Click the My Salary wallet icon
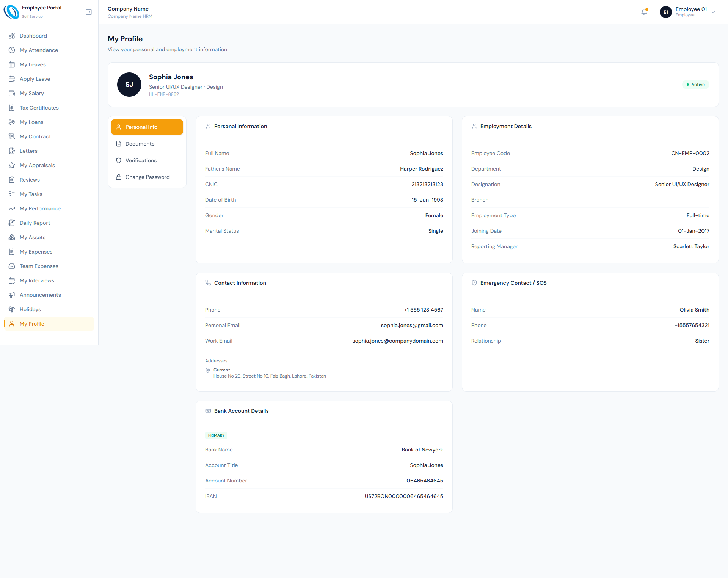This screenshot has width=728, height=578. pyautogui.click(x=12, y=93)
